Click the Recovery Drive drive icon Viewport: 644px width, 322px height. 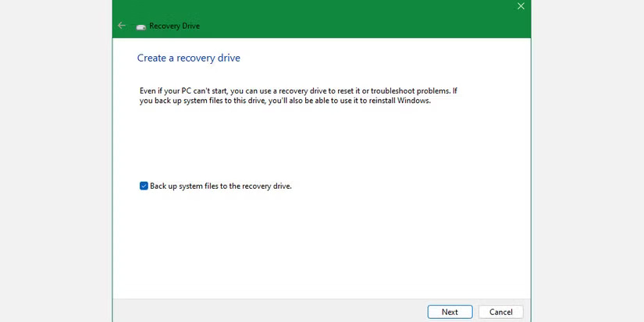click(x=141, y=26)
